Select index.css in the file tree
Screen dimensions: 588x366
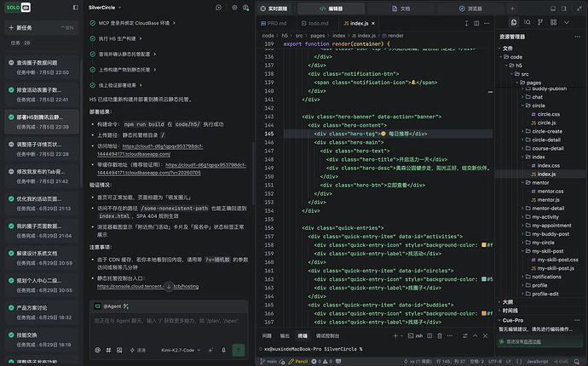[x=548, y=166]
